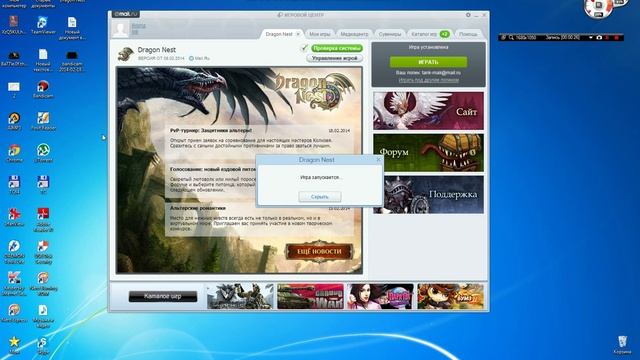640x360 pixels.
Task: Click the Проверка системы green button
Action: point(337,48)
